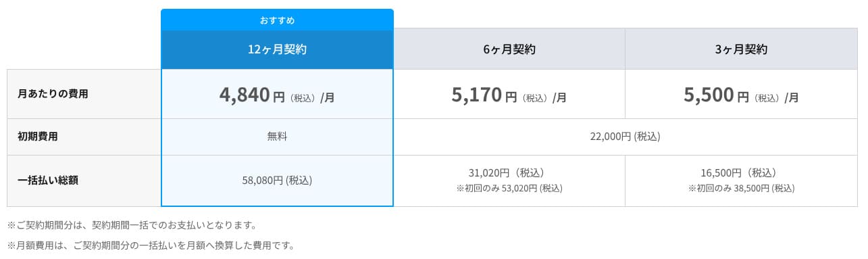Click the note about 月額費用 conversion
Viewport: 868px width, 259px height.
(x=151, y=245)
